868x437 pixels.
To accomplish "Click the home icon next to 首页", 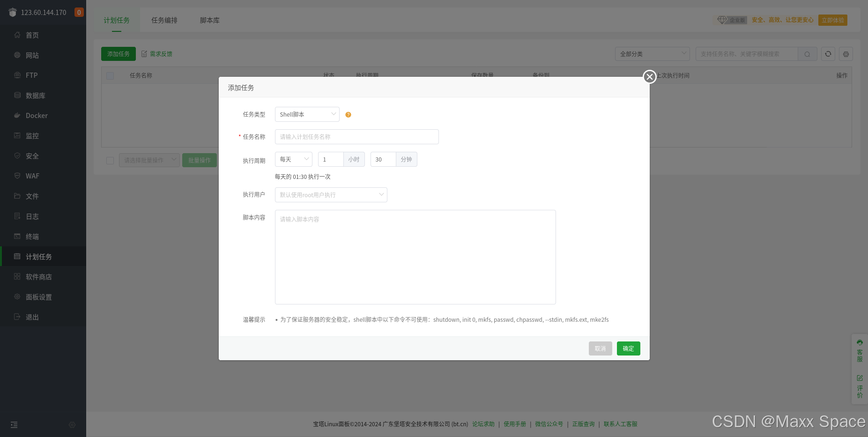I will tap(17, 35).
